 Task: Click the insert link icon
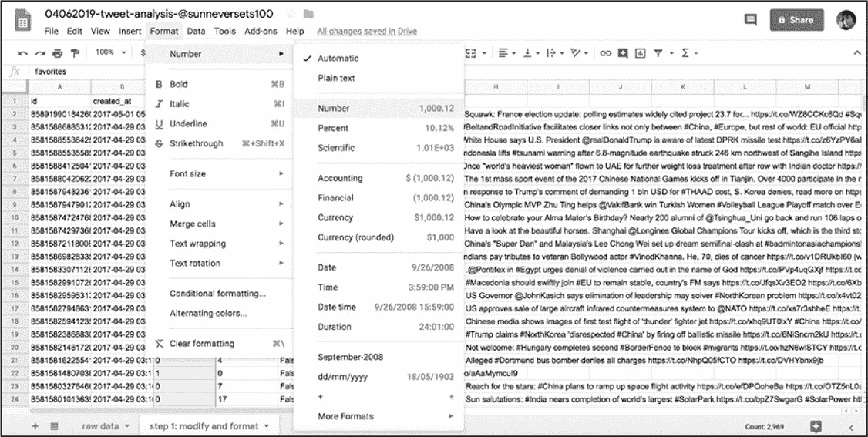click(605, 53)
